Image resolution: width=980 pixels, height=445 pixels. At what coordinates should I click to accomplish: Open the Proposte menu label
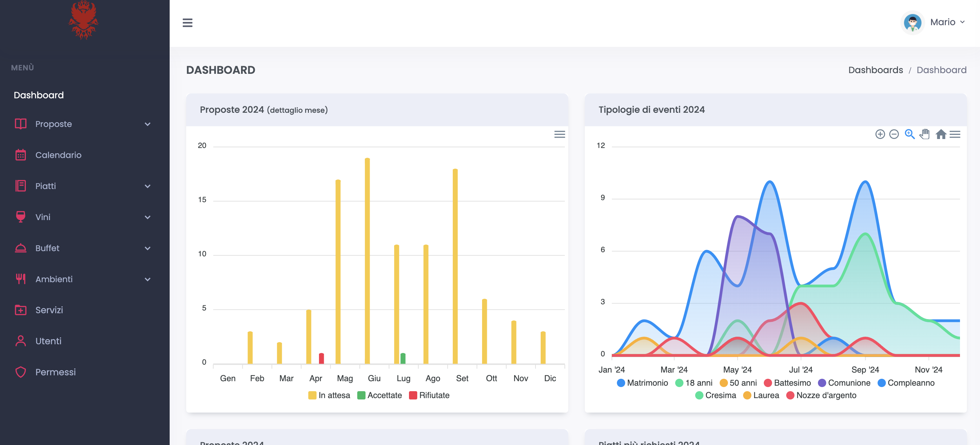[x=54, y=124]
